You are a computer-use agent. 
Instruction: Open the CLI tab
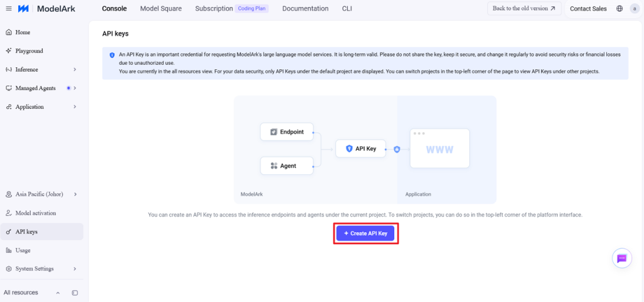(347, 9)
